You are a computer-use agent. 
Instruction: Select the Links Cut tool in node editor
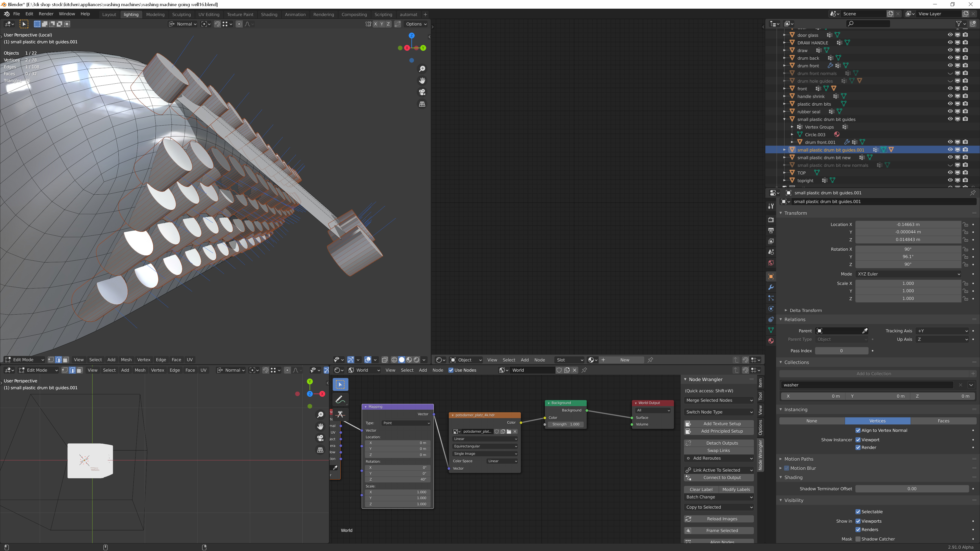tap(340, 414)
